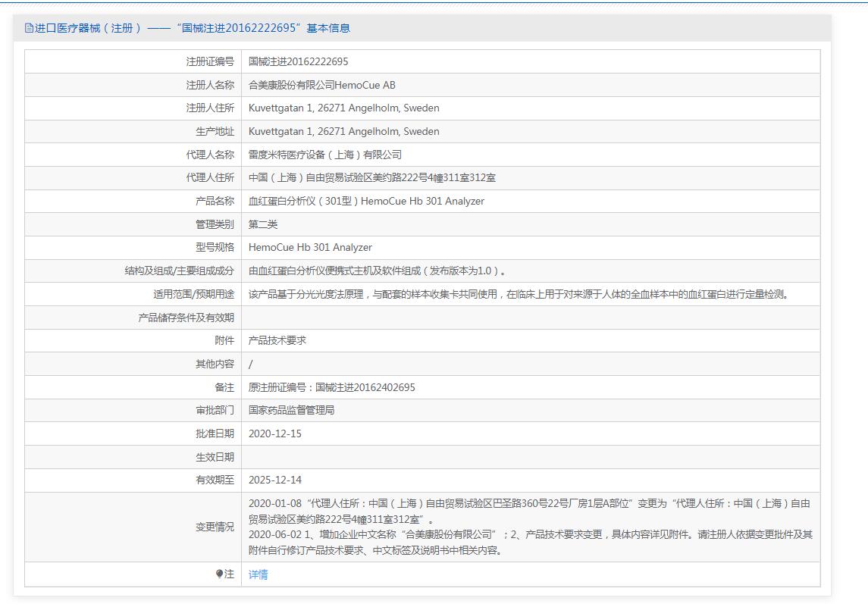Click the expiry date 2025-12-14
The width and height of the screenshot is (868, 604).
[x=274, y=480]
